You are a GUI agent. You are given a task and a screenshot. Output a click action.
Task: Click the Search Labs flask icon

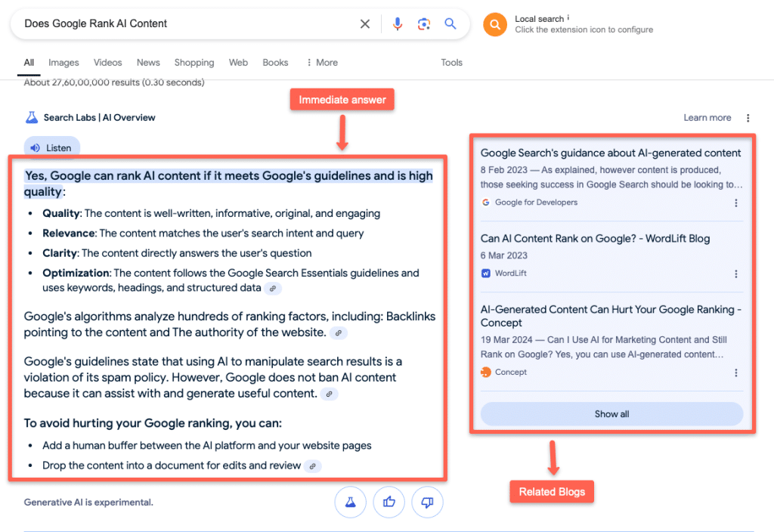point(31,117)
